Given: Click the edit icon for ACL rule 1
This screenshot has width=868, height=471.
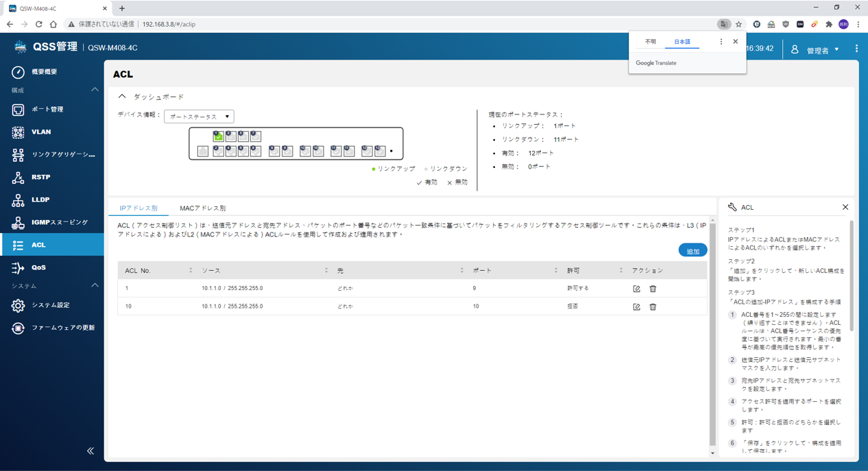Looking at the screenshot, I should 636,289.
